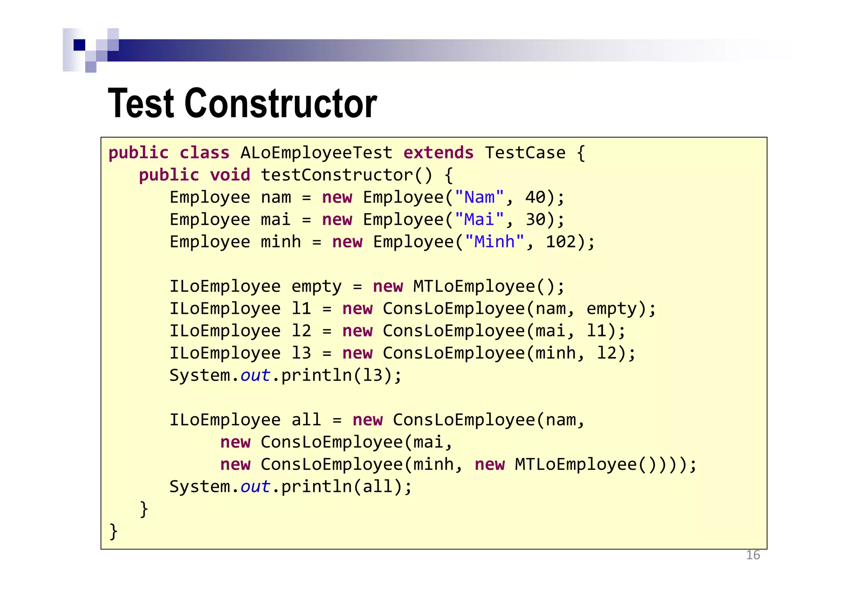Viewport: 868px width, 613px height.
Task: Click the 'new ConsLoEmployee(mai,' line
Action: coord(337,442)
